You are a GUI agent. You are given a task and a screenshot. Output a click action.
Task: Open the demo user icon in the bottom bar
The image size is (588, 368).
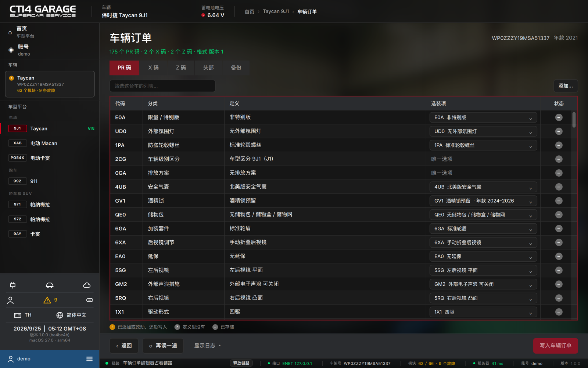(11, 359)
